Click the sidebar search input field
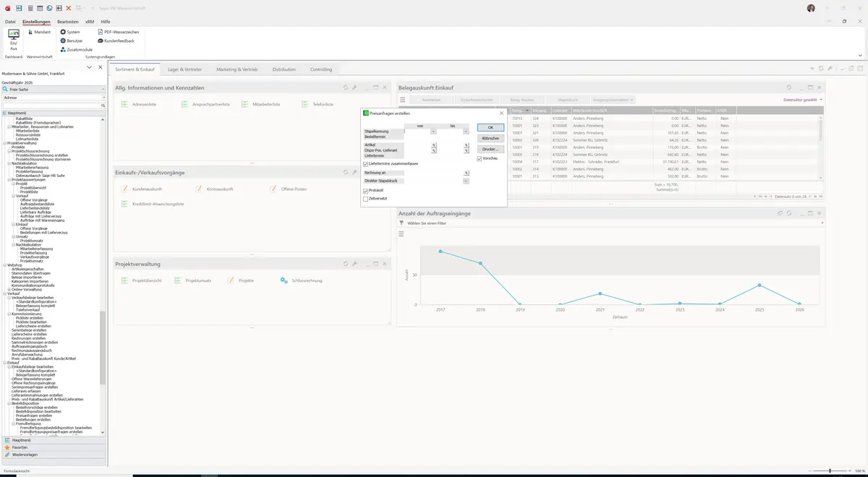868x477 pixels. tap(54, 106)
